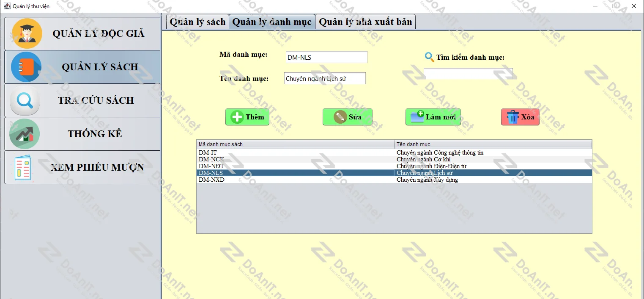This screenshot has width=644, height=299.
Task: Switch to the Quản lý sách tab
Action: coord(197,22)
